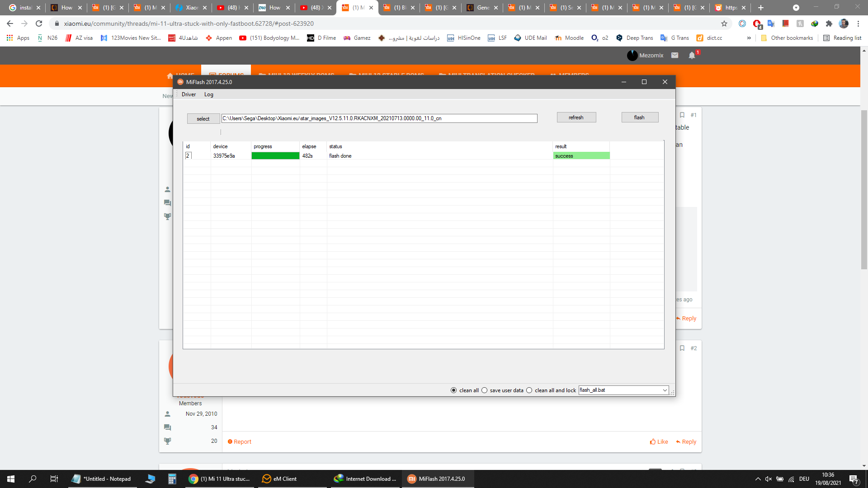Show hidden system tray icons

click(x=758, y=479)
